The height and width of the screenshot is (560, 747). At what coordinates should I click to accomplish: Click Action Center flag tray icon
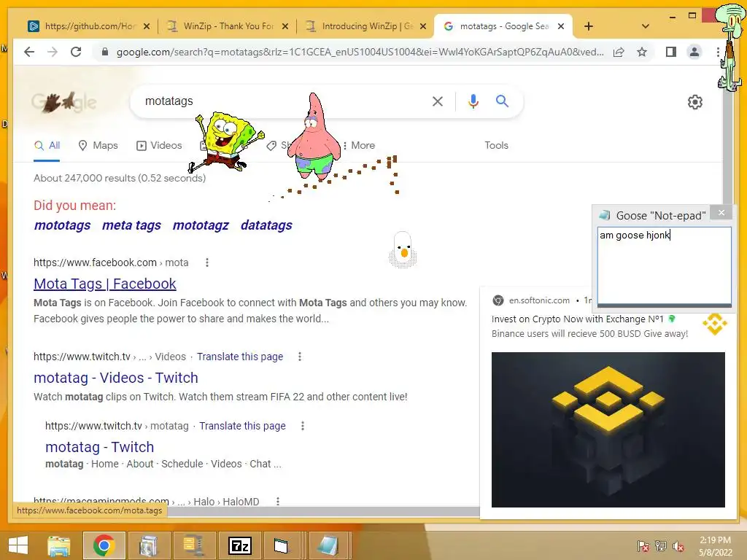pyautogui.click(x=643, y=545)
